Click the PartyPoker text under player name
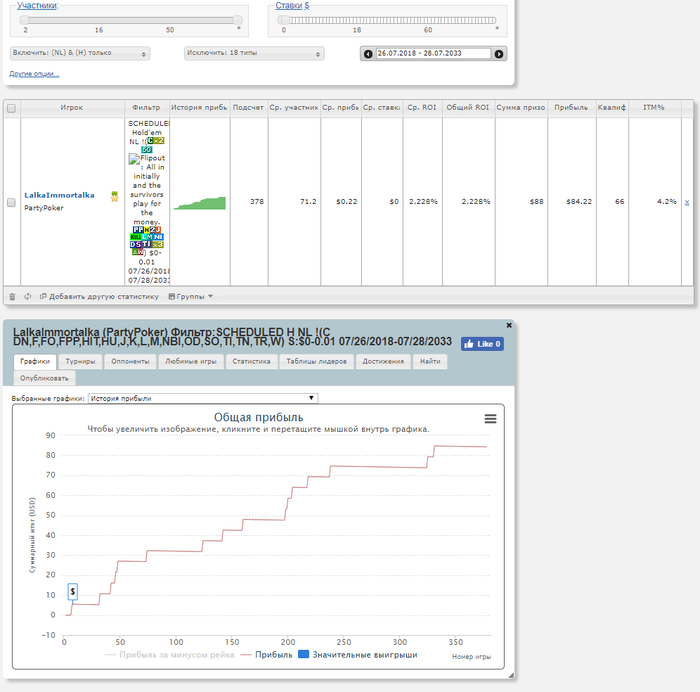Image resolution: width=700 pixels, height=692 pixels. tap(44, 208)
